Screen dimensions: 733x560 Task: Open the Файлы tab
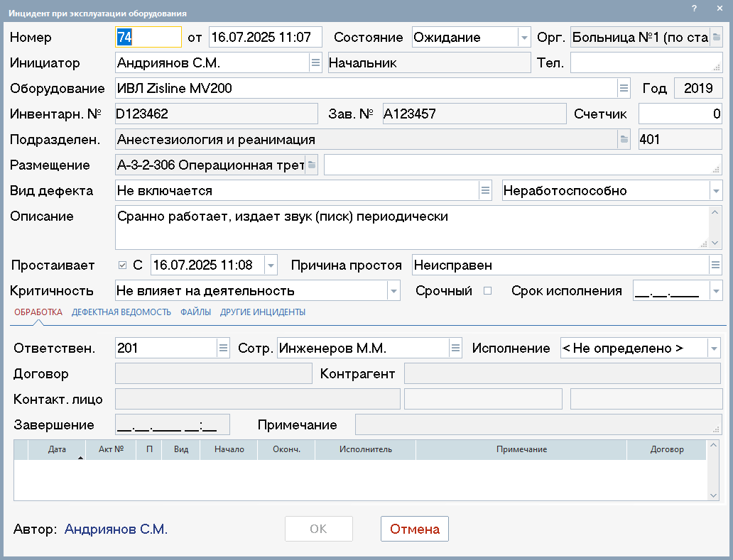tap(195, 312)
